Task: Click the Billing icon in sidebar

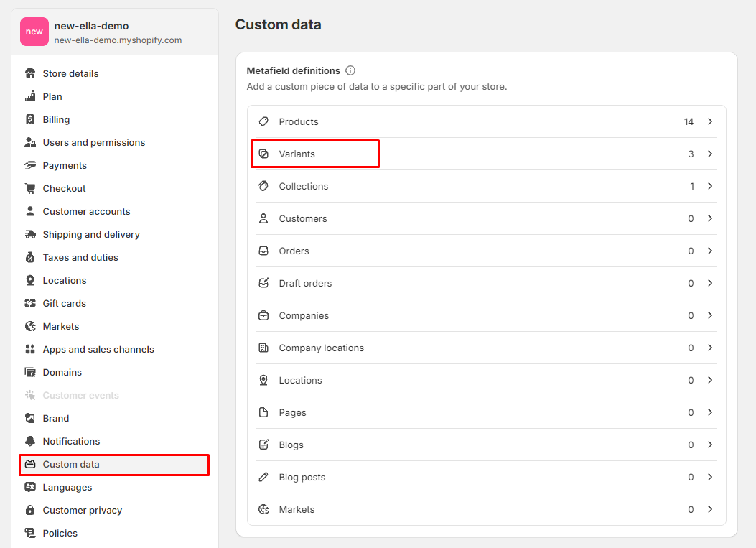Action: point(30,119)
